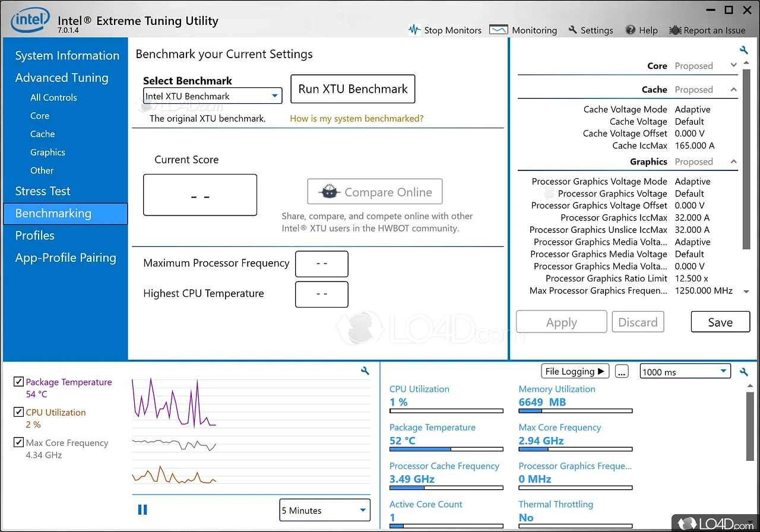Open 'How is my system benchmarked?' link
This screenshot has width=760, height=532.
pyautogui.click(x=357, y=118)
